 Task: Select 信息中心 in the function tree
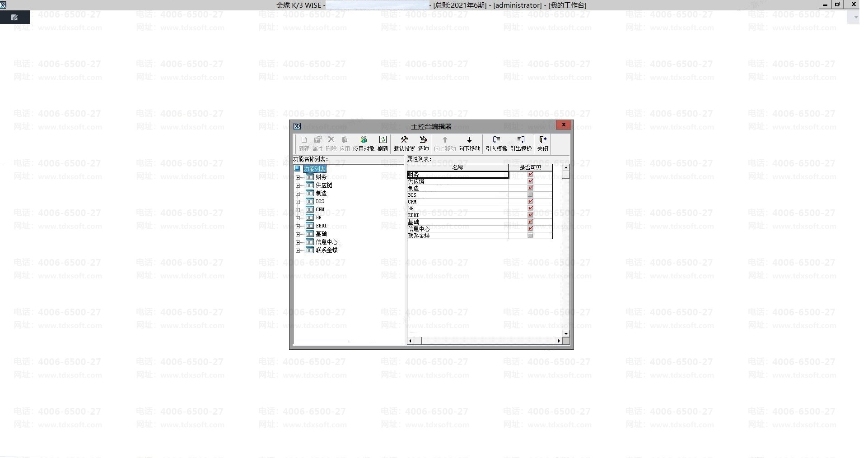click(x=327, y=242)
